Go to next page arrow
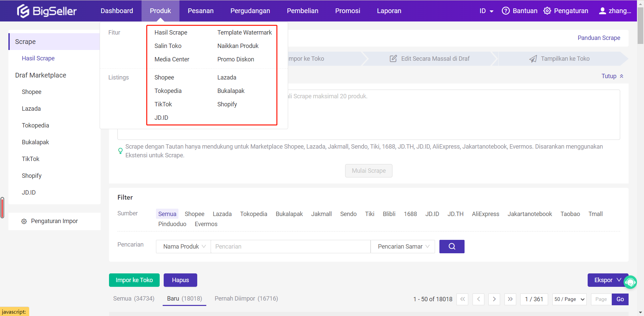Screen dimensions: 644x316 494,299
